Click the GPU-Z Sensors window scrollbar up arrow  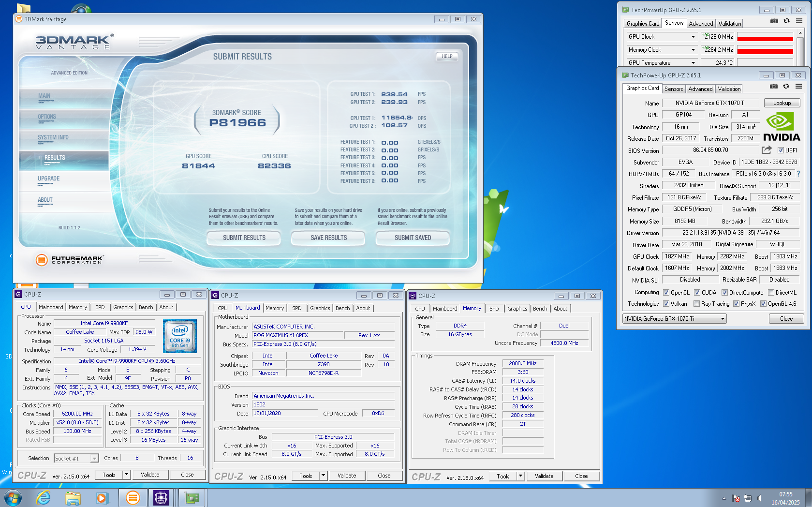point(800,33)
